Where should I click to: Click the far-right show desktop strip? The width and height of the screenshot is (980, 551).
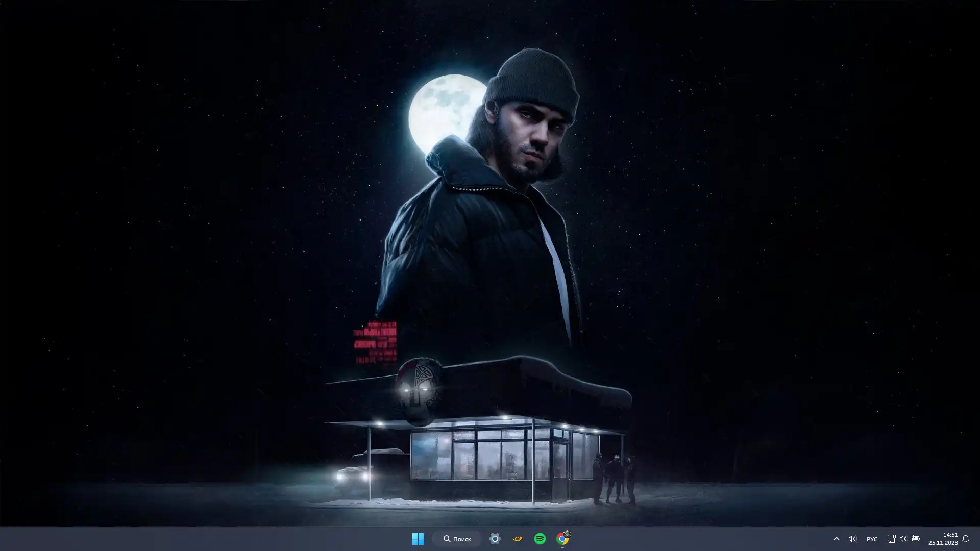click(978, 539)
